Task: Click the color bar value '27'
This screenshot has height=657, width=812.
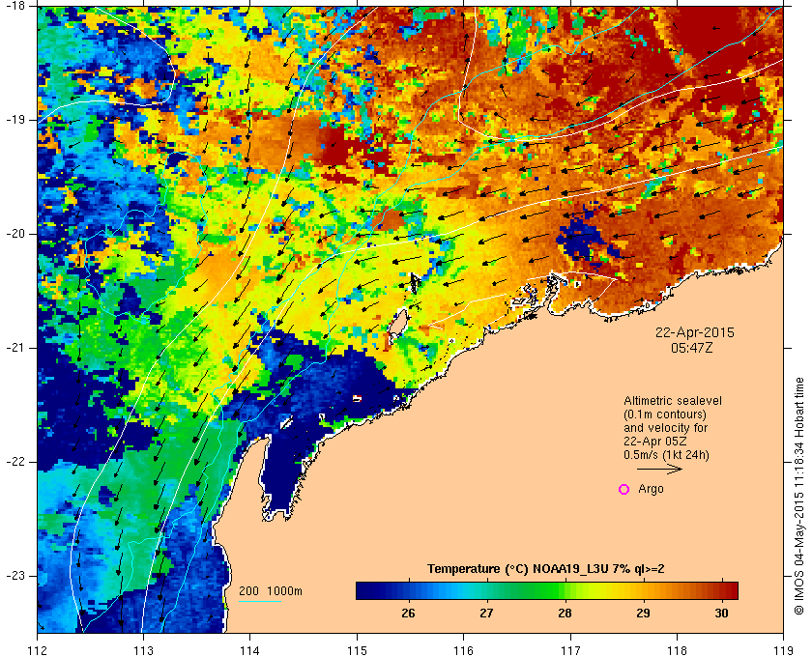Action: (x=485, y=613)
